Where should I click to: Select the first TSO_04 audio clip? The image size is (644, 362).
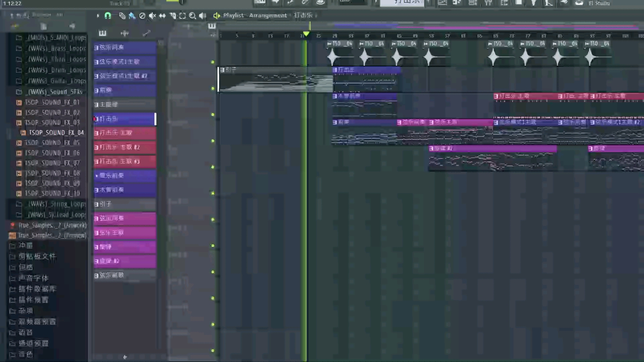(340, 54)
